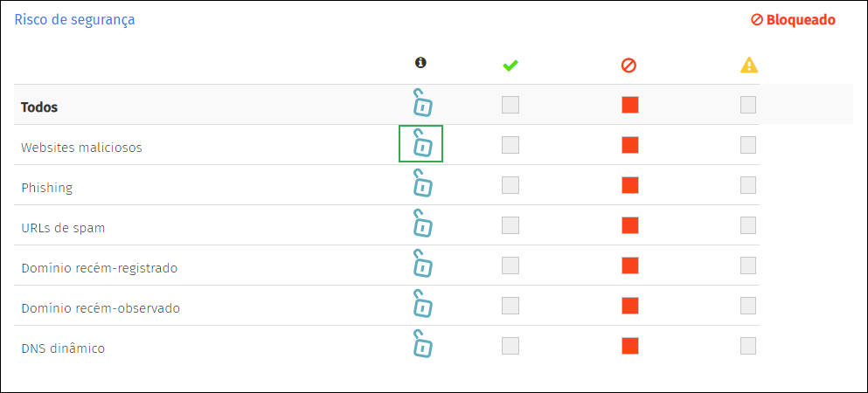Check the warn box for Phishing
This screenshot has height=393, width=868.
(x=748, y=185)
